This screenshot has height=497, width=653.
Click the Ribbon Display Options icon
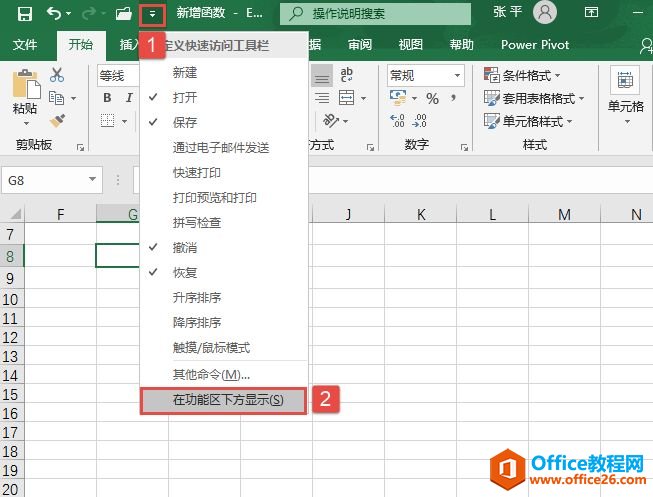point(591,12)
